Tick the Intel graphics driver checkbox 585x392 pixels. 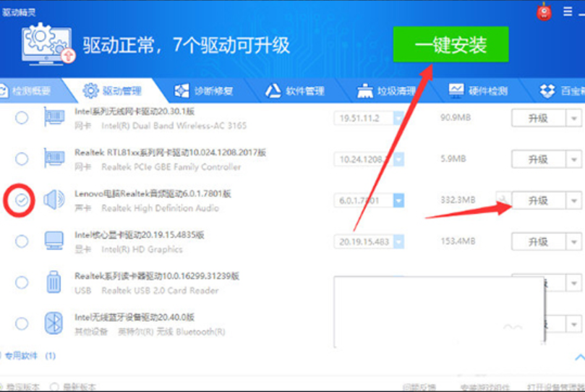coord(22,241)
